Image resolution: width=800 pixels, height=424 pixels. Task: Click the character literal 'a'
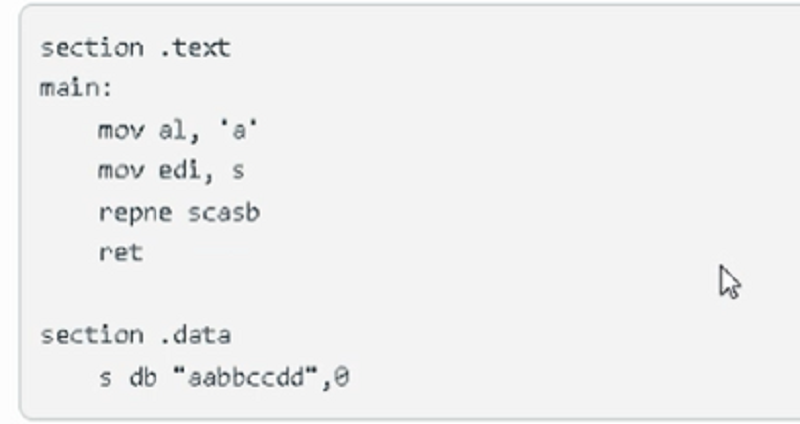[x=239, y=130]
